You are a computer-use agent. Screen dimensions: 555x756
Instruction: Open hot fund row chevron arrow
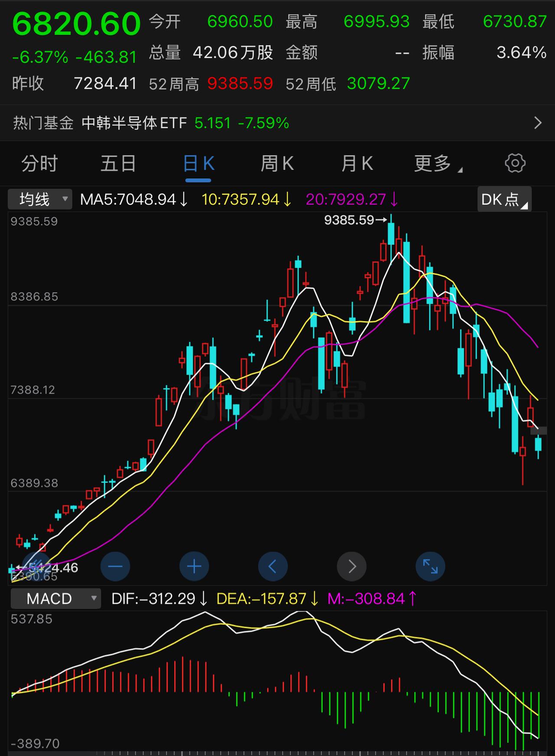(x=538, y=123)
